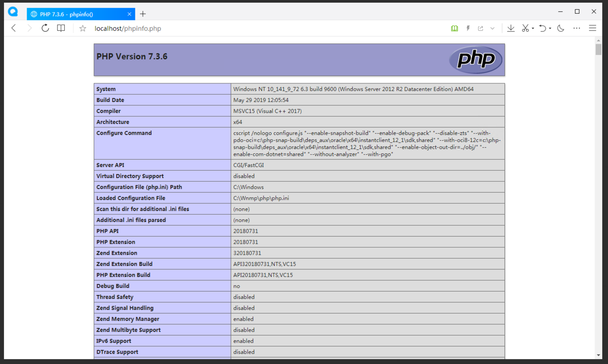This screenshot has width=608, height=364.
Task: Select the PHP 7.3.6 - phpinfo() tab
Action: (74, 14)
